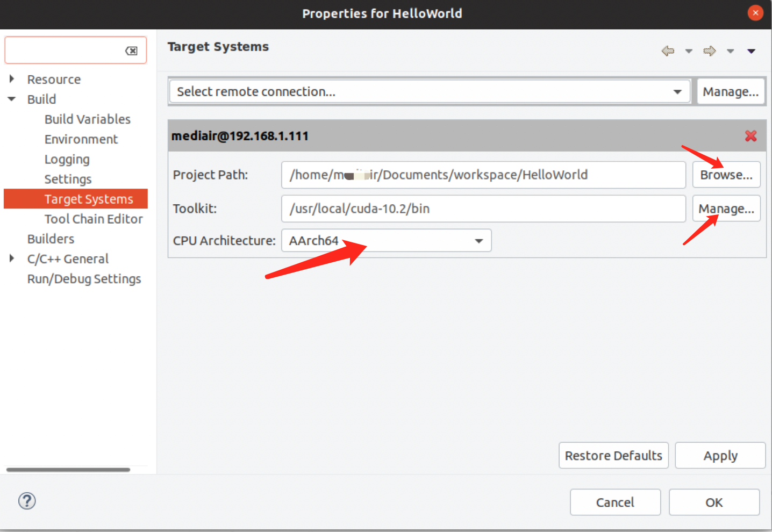Select Tool Chain Editor in the sidebar
Screen dimensions: 772x532
[x=94, y=219]
